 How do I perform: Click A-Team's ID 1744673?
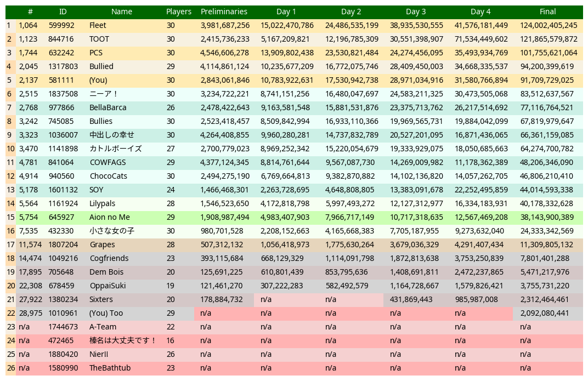[x=63, y=327]
